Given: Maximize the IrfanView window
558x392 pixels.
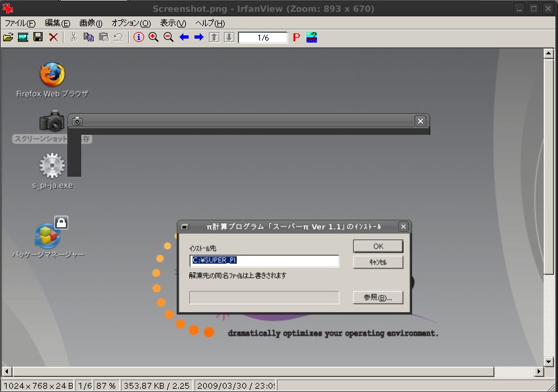Looking at the screenshot, I should pyautogui.click(x=534, y=9).
